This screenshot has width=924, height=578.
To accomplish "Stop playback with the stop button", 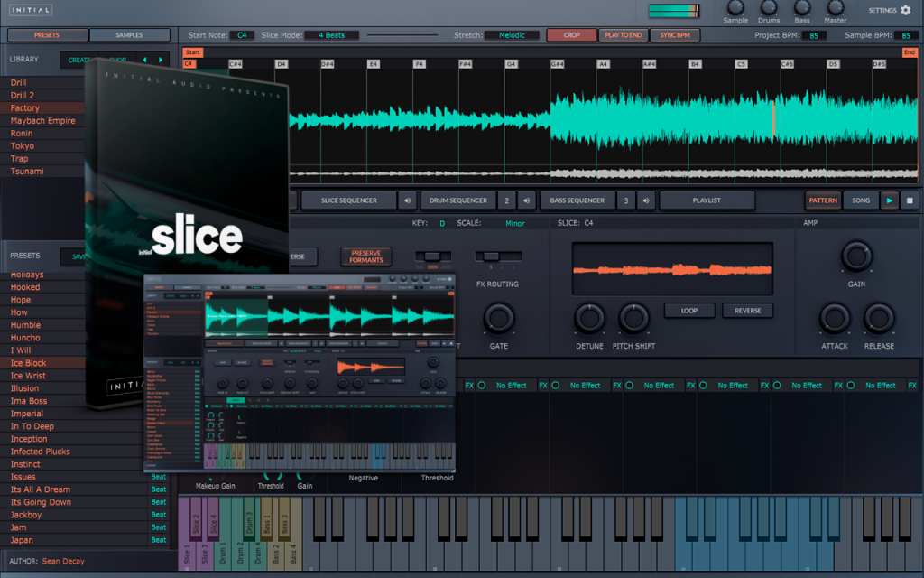I will pos(910,200).
